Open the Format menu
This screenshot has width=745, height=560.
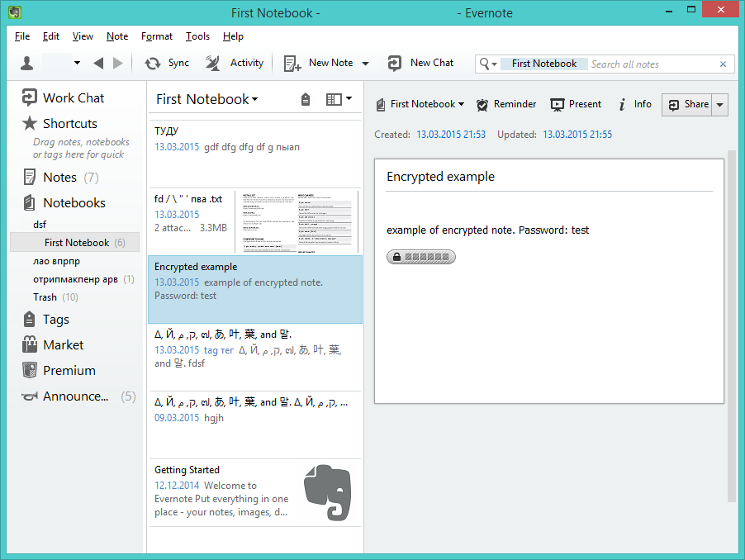[x=157, y=36]
